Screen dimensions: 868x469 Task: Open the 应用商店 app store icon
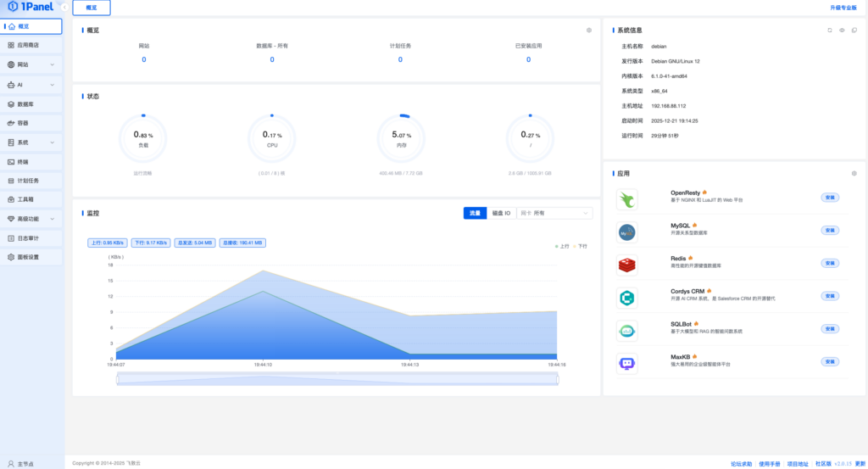coord(11,45)
